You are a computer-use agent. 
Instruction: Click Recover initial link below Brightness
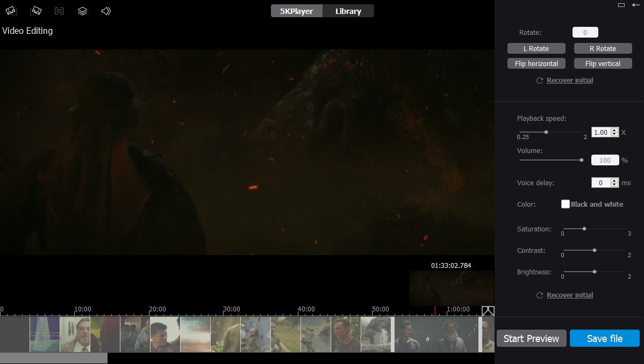pyautogui.click(x=570, y=295)
